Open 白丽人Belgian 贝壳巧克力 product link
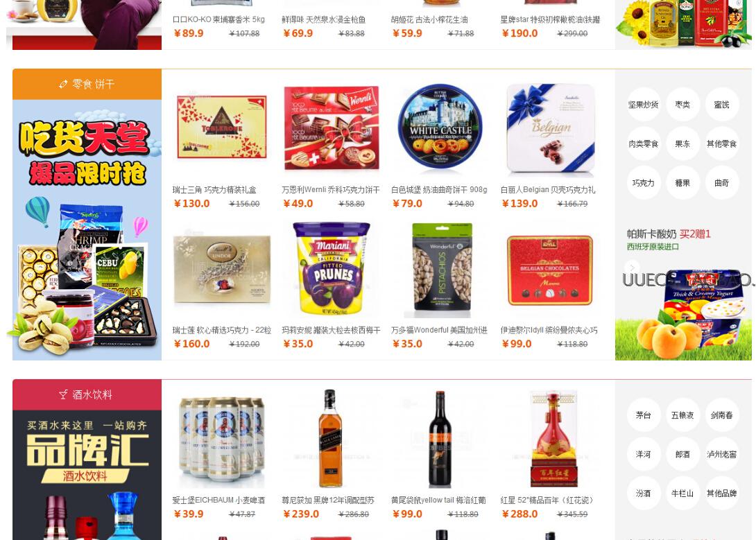This screenshot has width=756, height=540. pyautogui.click(x=548, y=190)
